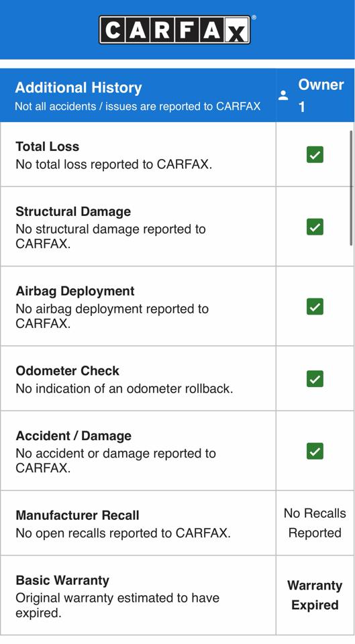Select the Total Loss heading
Screen dimensions: 355x644
[x=47, y=147]
